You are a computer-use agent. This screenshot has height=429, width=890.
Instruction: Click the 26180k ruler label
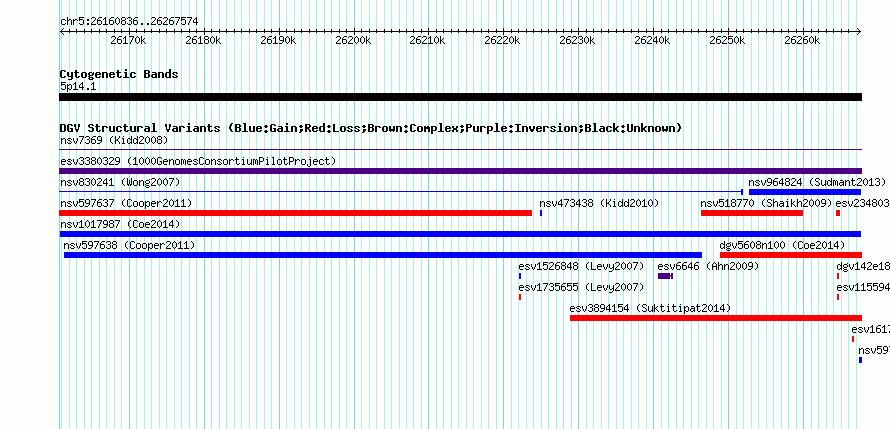pos(203,40)
